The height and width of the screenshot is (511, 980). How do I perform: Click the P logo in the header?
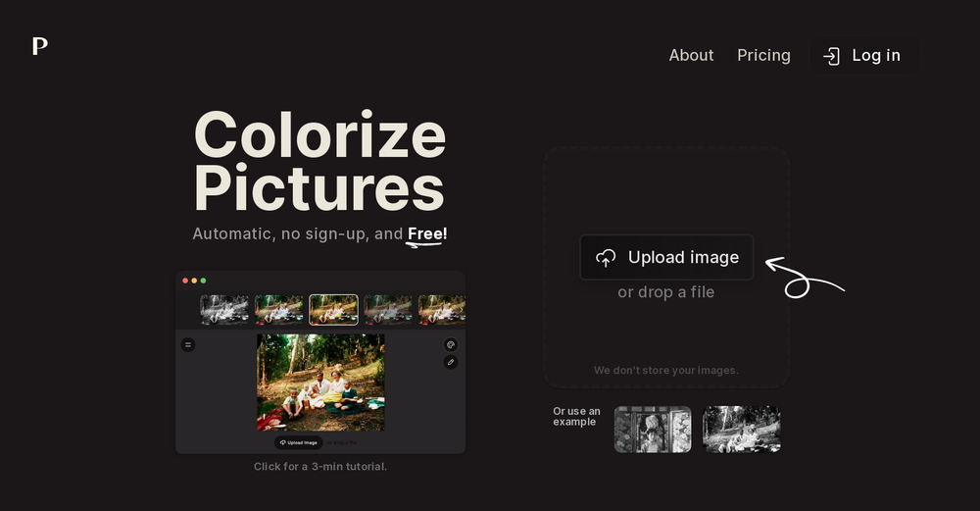pyautogui.click(x=39, y=46)
